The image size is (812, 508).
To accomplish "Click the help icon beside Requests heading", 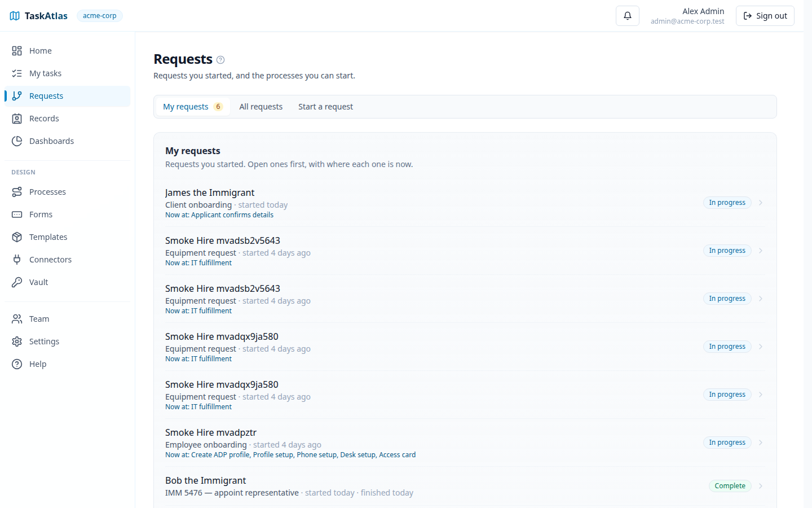I will click(x=220, y=60).
